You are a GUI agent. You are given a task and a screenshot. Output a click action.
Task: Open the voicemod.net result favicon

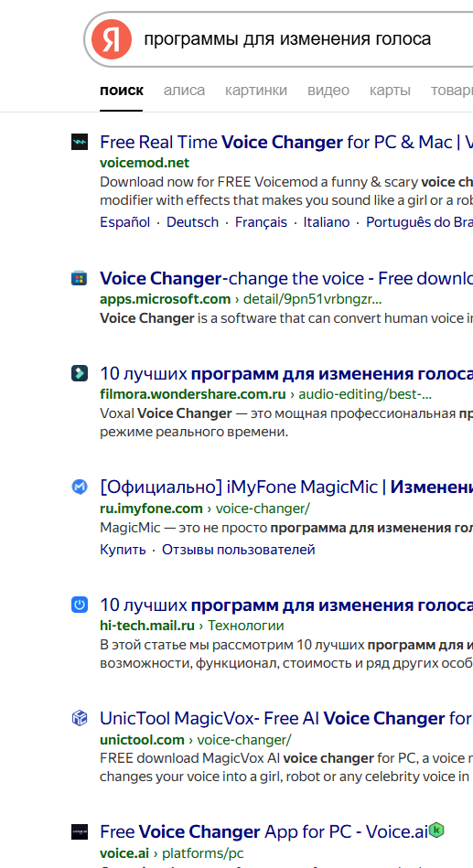click(x=80, y=143)
